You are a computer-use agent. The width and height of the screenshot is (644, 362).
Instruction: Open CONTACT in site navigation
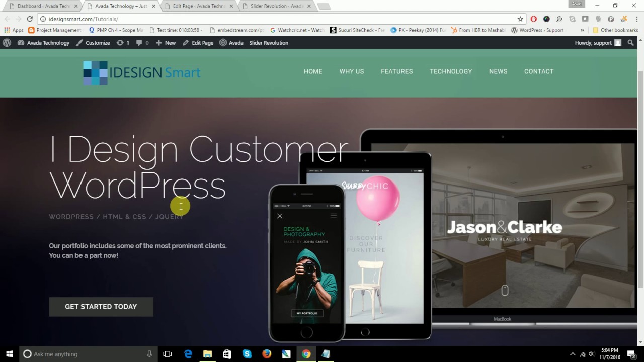(539, 71)
